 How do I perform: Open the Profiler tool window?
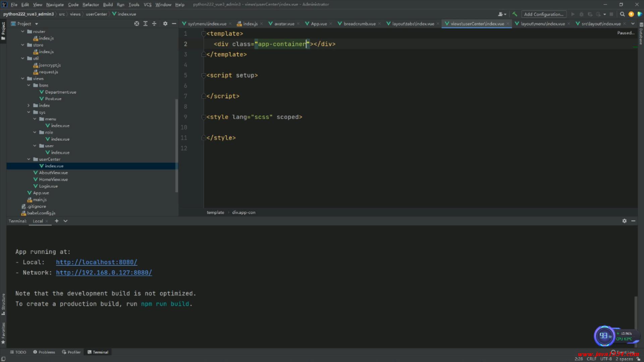click(71, 352)
